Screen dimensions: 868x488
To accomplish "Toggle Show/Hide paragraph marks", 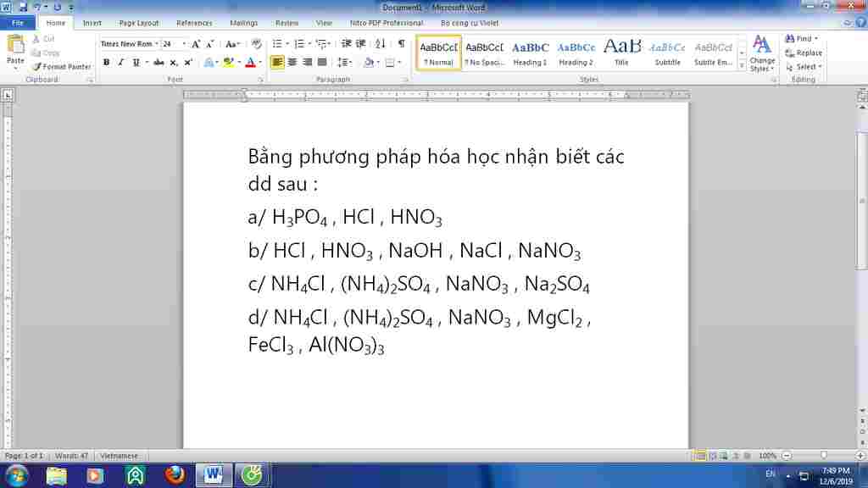I will pos(402,43).
